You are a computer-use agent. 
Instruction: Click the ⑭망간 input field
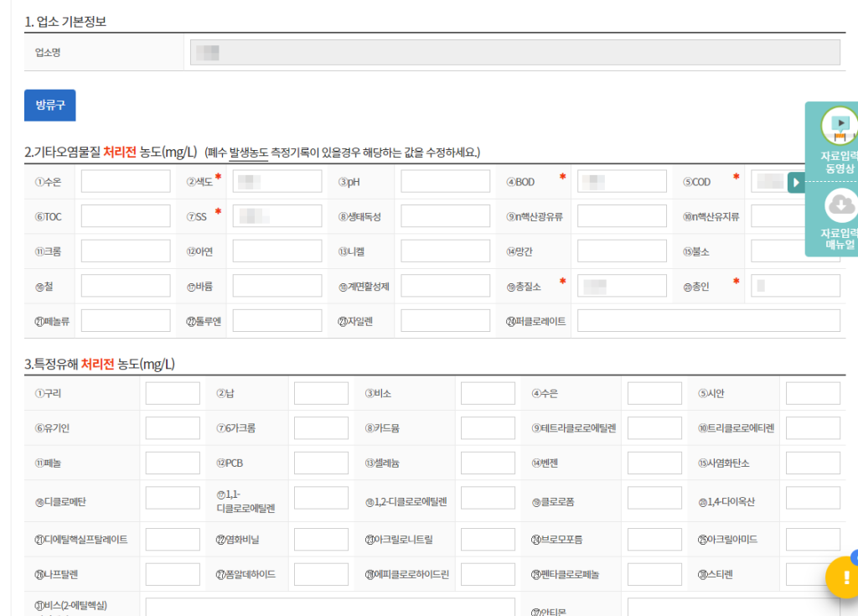coord(623,251)
